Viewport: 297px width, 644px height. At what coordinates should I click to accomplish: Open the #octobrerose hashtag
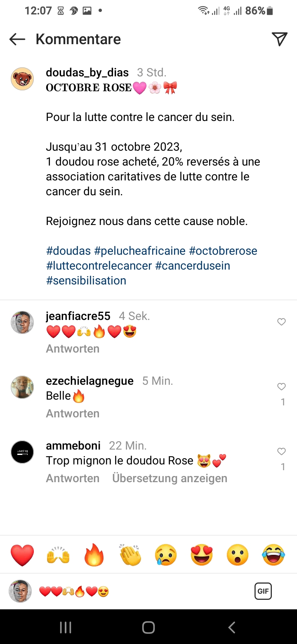(x=223, y=251)
